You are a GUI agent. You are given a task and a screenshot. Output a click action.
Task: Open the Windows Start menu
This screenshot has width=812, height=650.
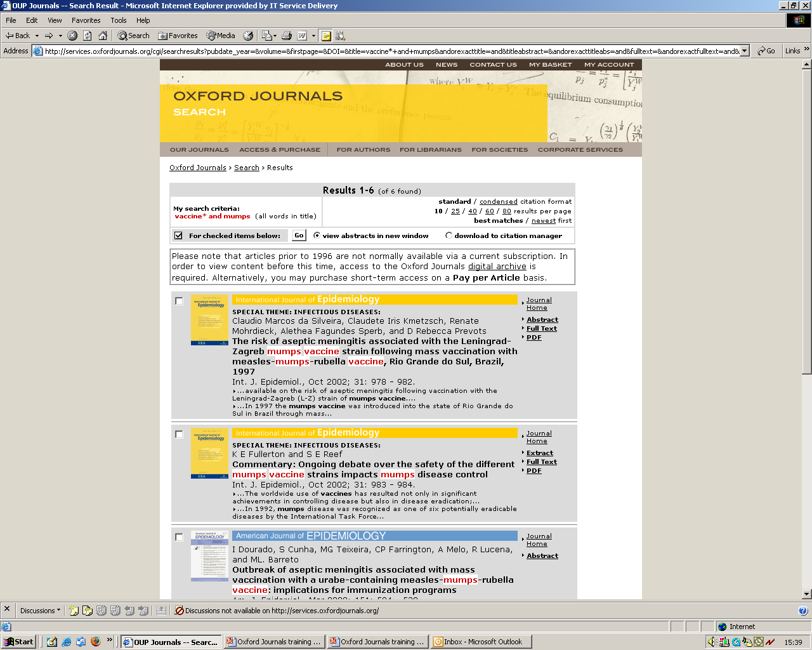(x=18, y=642)
